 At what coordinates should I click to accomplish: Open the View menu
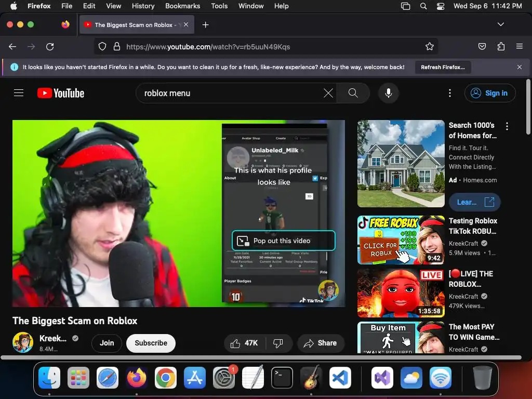pos(113,6)
